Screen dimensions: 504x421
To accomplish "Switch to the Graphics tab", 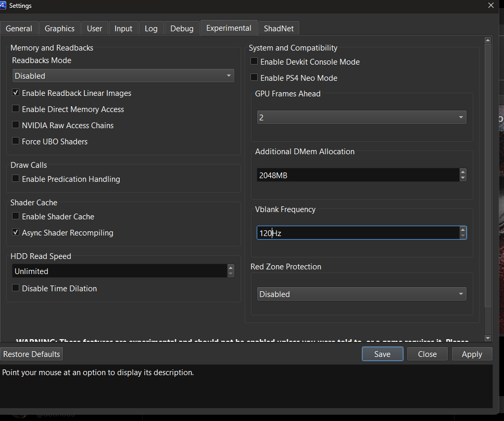I will click(59, 28).
